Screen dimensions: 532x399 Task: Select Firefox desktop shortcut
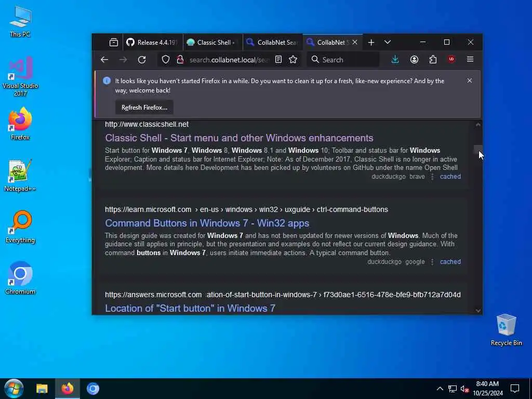pyautogui.click(x=20, y=124)
